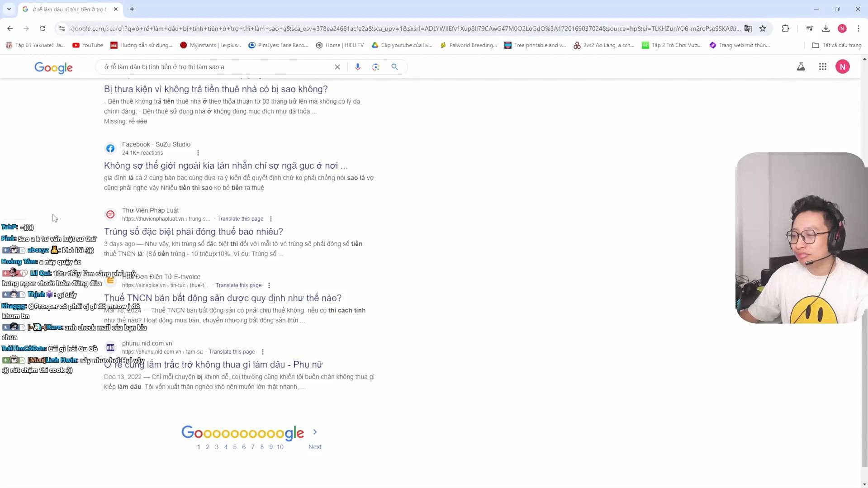Open media controls in the toolbar
The width and height of the screenshot is (868, 488).
click(810, 28)
